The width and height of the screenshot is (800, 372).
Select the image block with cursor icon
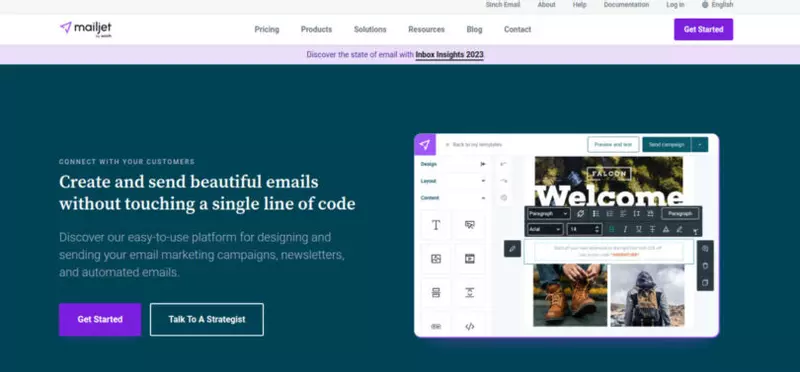[x=470, y=225]
